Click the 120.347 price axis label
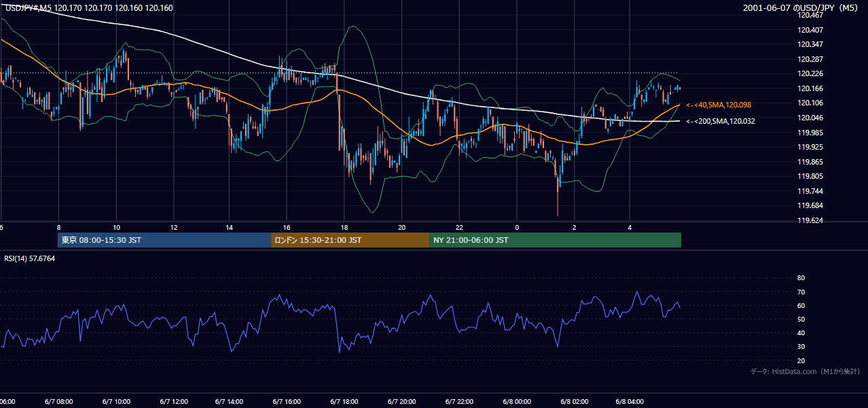Image resolution: width=868 pixels, height=408 pixels. click(810, 44)
